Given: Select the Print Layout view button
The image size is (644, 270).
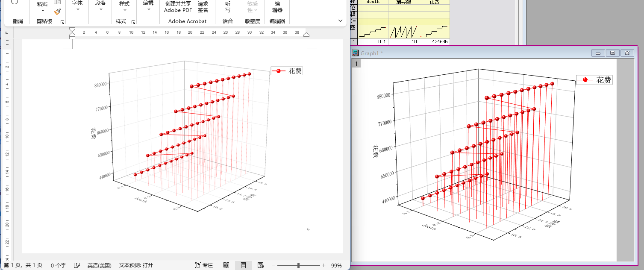Looking at the screenshot, I should coord(243,265).
